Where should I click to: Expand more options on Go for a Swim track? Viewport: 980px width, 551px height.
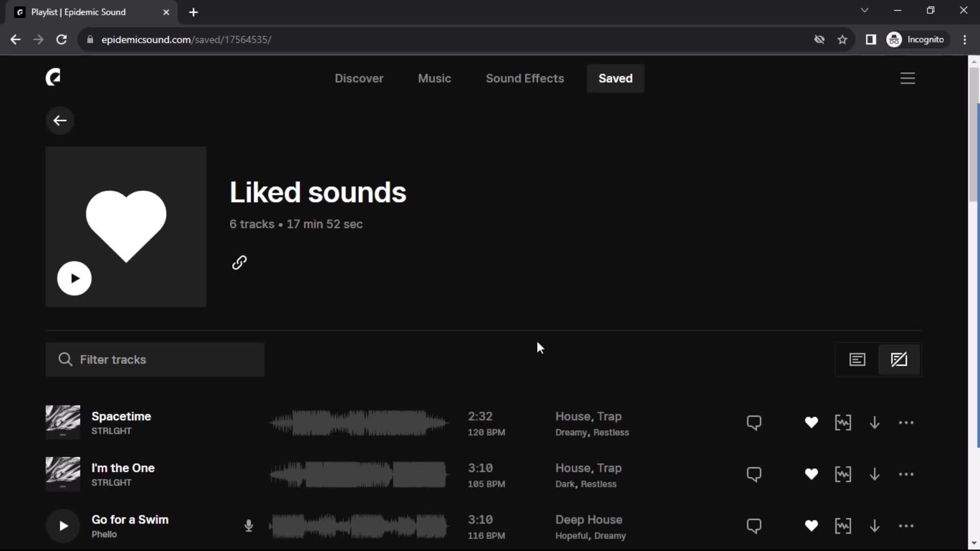908,525
